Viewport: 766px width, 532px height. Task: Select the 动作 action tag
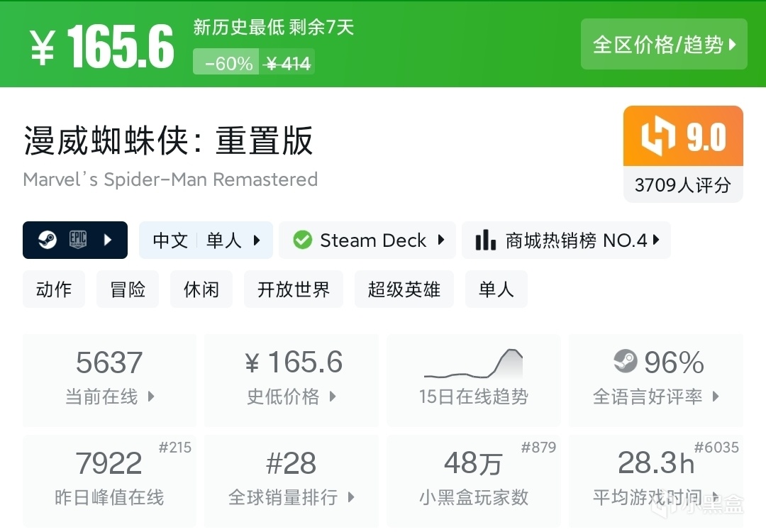click(54, 289)
